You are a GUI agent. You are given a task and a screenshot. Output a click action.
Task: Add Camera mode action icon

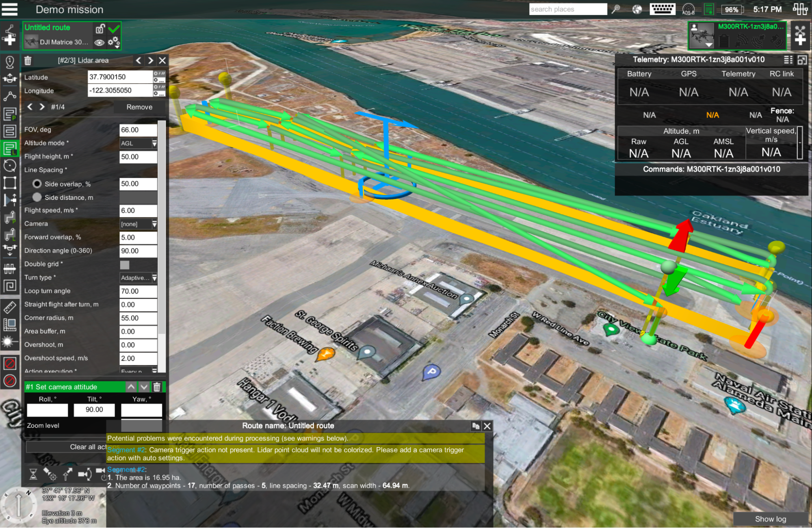84,474
